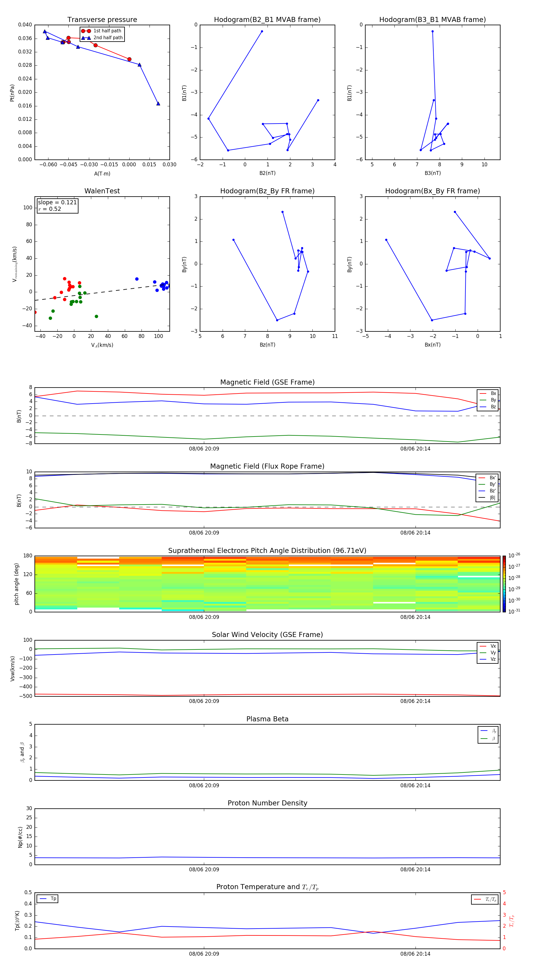Select 'Bx' in GSE magnetic field legend
Image resolution: width=535 pixels, height=980 pixels.
[488, 393]
